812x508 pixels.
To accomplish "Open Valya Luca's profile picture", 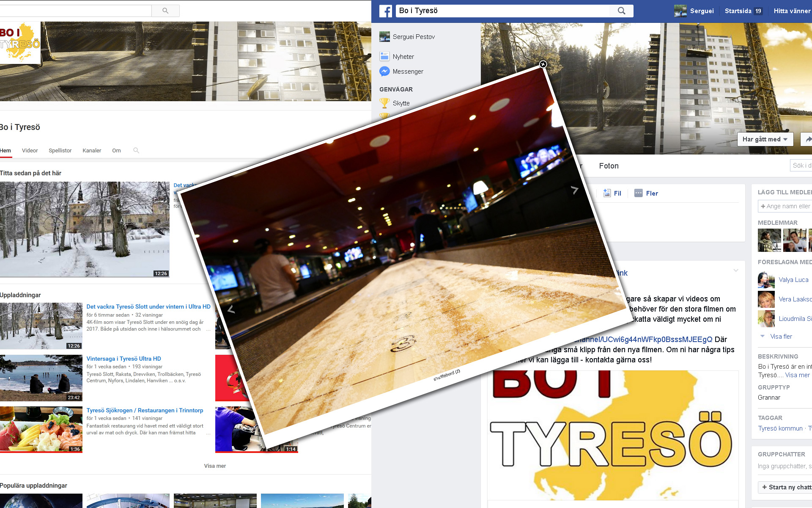I will point(766,279).
